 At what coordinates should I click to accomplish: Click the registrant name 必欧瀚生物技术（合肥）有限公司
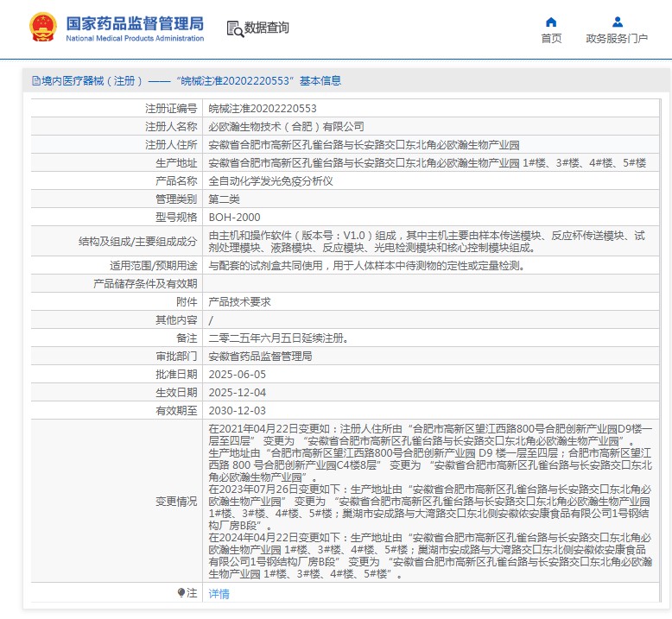(287, 127)
